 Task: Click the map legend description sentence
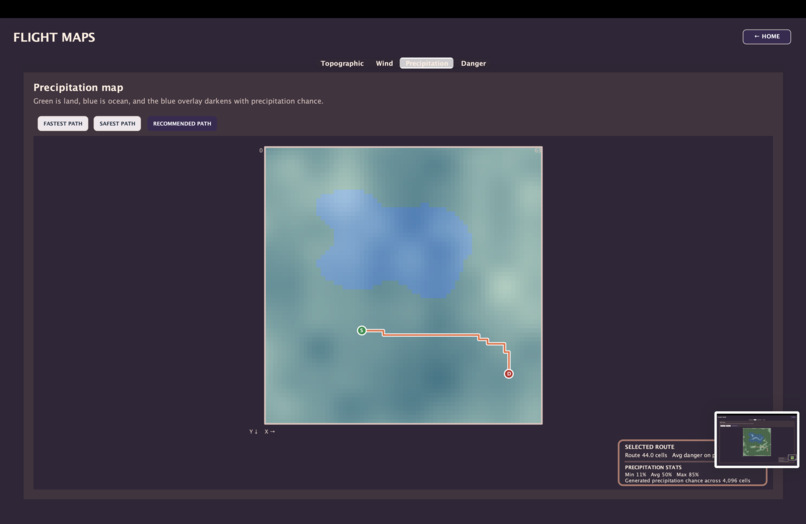coord(178,101)
